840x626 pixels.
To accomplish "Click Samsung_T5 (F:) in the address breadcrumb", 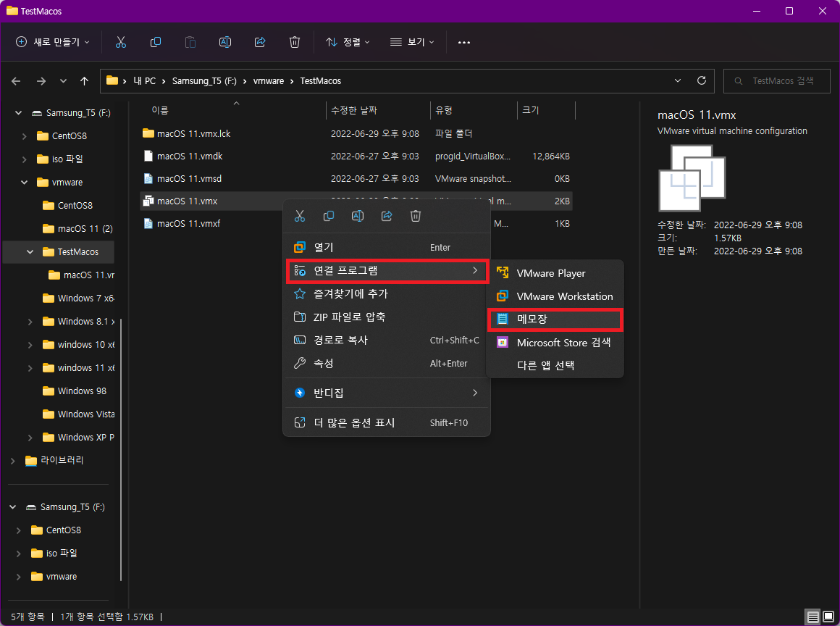I will 204,81.
